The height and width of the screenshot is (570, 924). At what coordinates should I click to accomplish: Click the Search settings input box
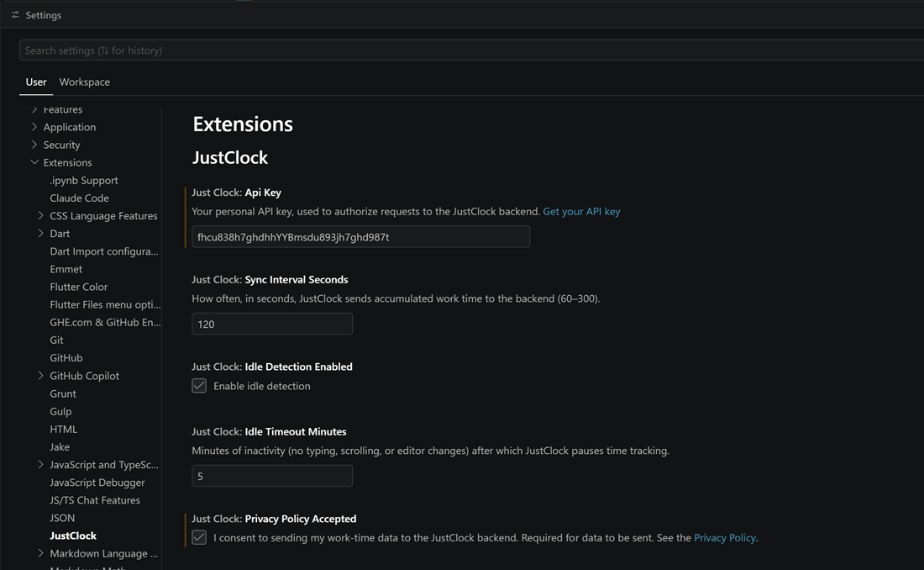click(x=471, y=50)
